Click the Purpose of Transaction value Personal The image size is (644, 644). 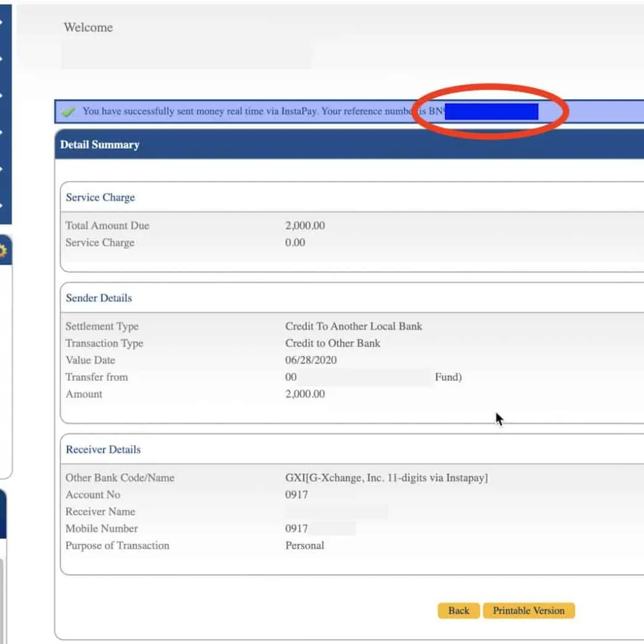[305, 546]
